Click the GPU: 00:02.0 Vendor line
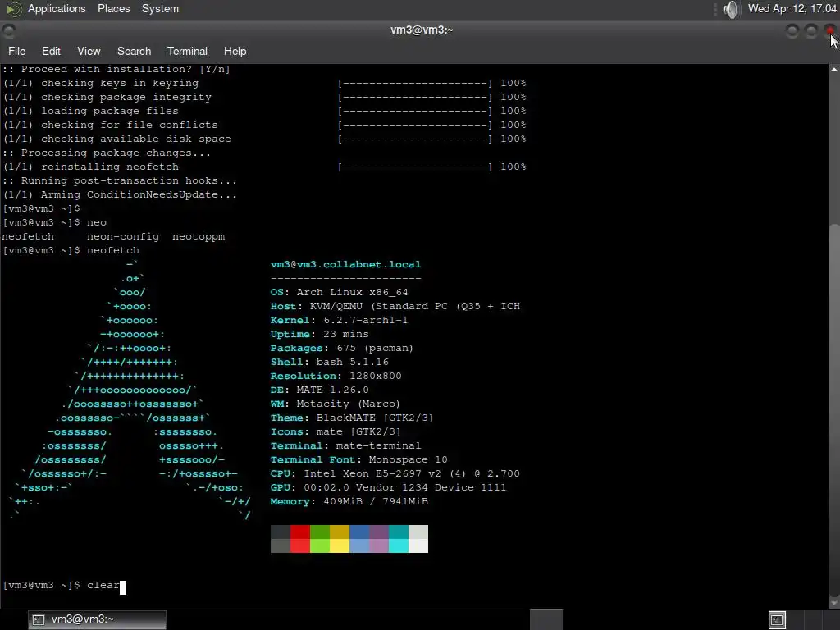840x630 pixels. (x=388, y=487)
